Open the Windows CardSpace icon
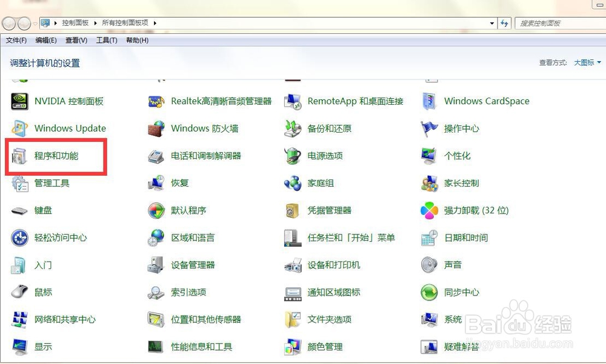The height and width of the screenshot is (364, 606). tap(429, 101)
